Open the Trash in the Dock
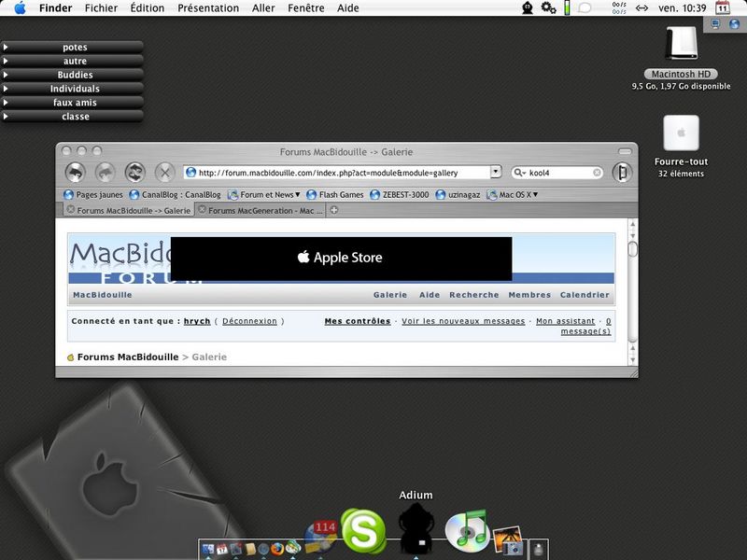Viewport: 747px width, 560px height. tap(539, 549)
